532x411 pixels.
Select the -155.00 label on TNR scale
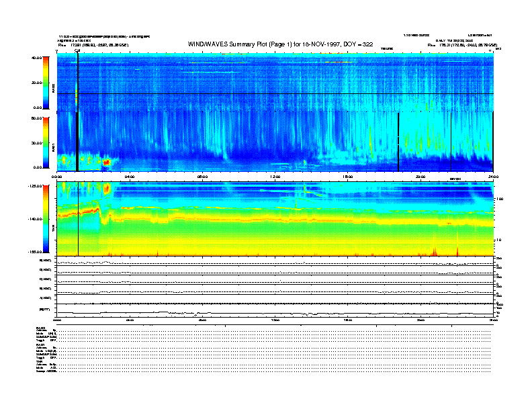(35, 252)
